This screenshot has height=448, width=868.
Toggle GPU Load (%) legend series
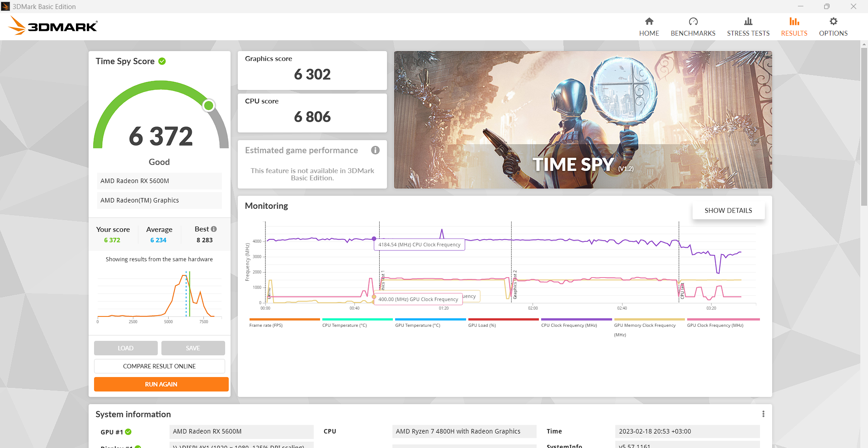tap(503, 323)
